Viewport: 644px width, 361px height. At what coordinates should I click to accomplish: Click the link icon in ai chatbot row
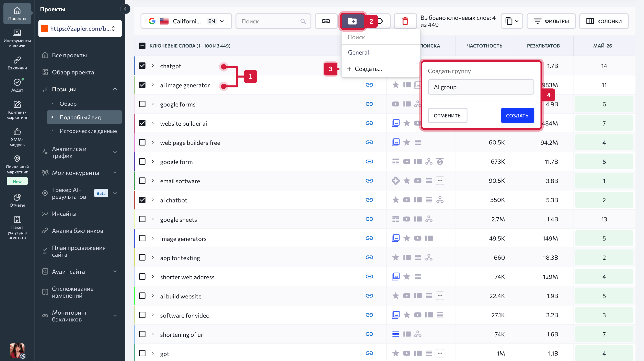click(369, 200)
